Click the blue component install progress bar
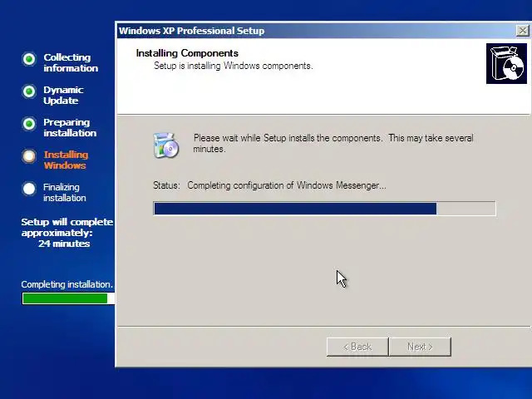This screenshot has height=399, width=532. pos(324,209)
